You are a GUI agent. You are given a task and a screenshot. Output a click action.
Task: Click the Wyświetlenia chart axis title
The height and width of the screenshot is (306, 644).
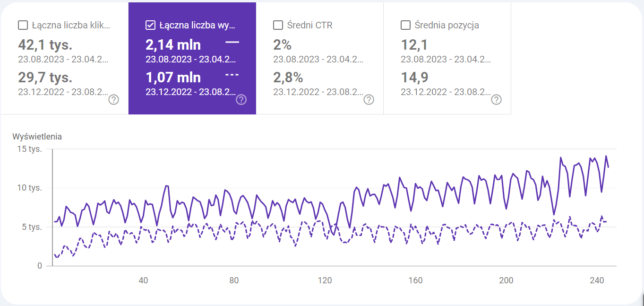(x=37, y=137)
